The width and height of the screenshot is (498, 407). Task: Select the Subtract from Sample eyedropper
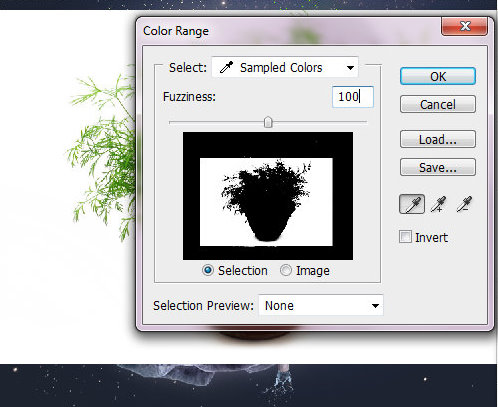point(464,204)
